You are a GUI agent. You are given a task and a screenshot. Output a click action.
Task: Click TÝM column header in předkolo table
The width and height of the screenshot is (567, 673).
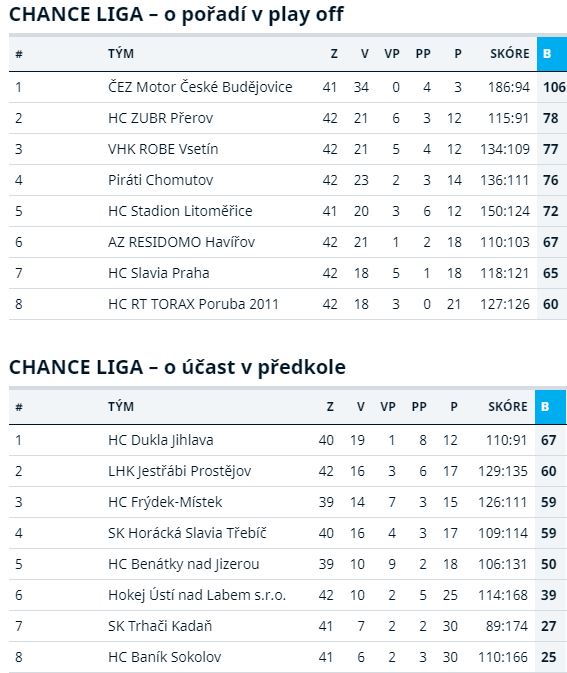(121, 407)
